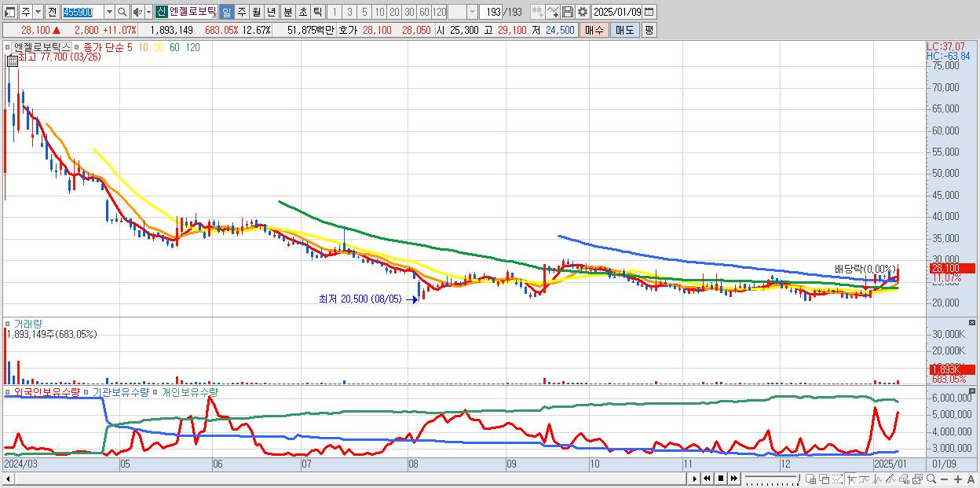Click the horizontal chart scrollbar
980x488 pixels.
point(346,479)
